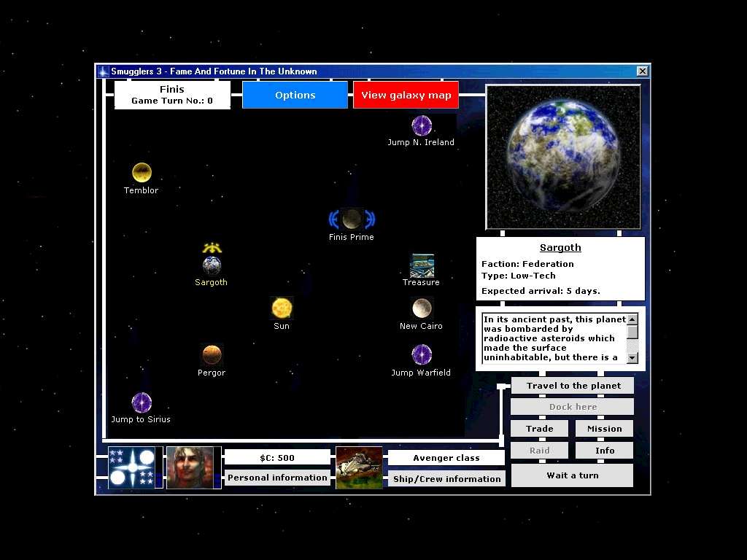Click the Avenger class label
The width and height of the screenshot is (747, 560).
click(x=446, y=458)
